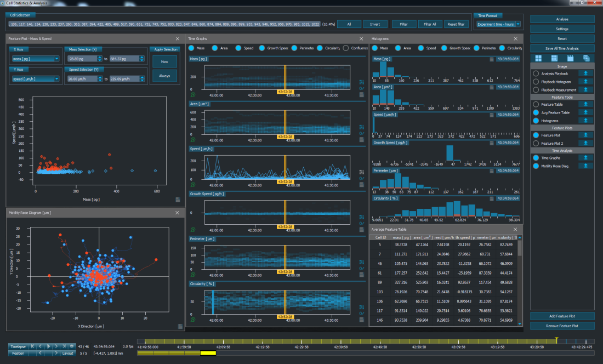
Task: Pop out Histograms using its arrow icon
Action: click(586, 120)
